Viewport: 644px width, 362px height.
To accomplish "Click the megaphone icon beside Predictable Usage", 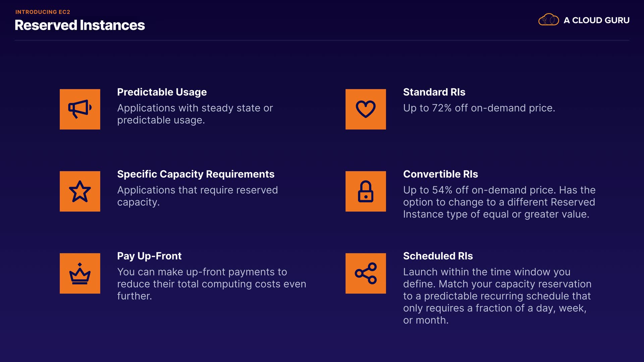I will 80,109.
